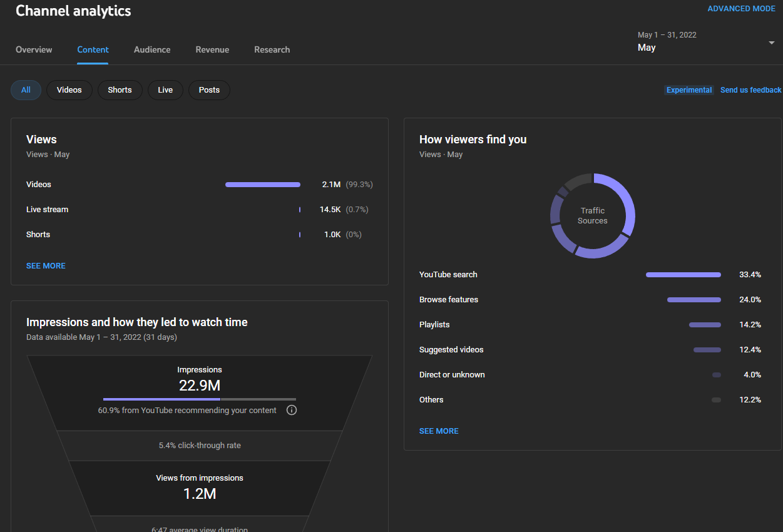The width and height of the screenshot is (783, 532).
Task: Filter content by Shorts chip
Action: (x=120, y=90)
